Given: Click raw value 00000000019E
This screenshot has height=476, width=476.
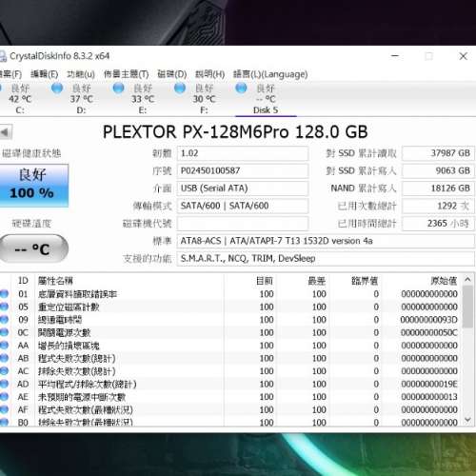Looking at the screenshot, I should pos(428,384).
